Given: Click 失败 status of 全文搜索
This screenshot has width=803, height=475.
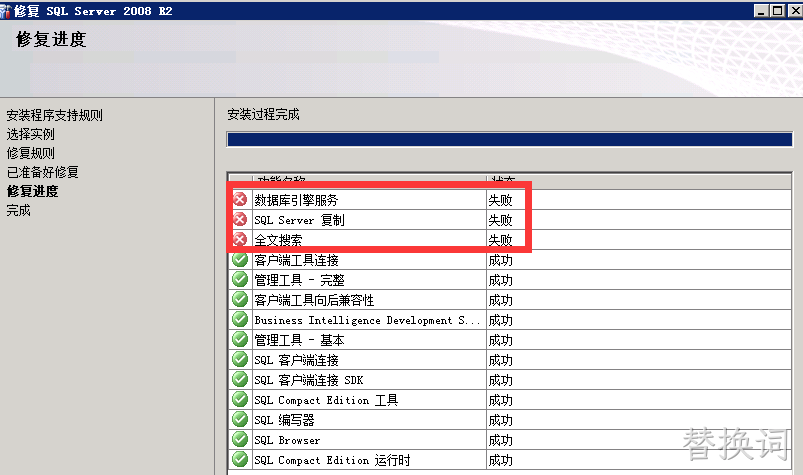Looking at the screenshot, I should click(x=500, y=240).
